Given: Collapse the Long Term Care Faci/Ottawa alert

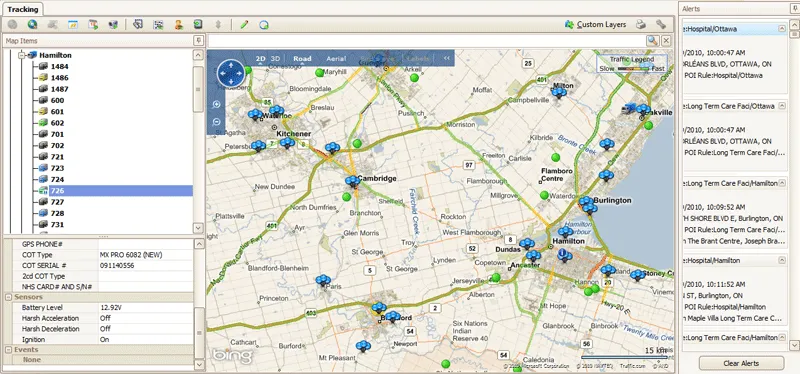Looking at the screenshot, I should 781,106.
